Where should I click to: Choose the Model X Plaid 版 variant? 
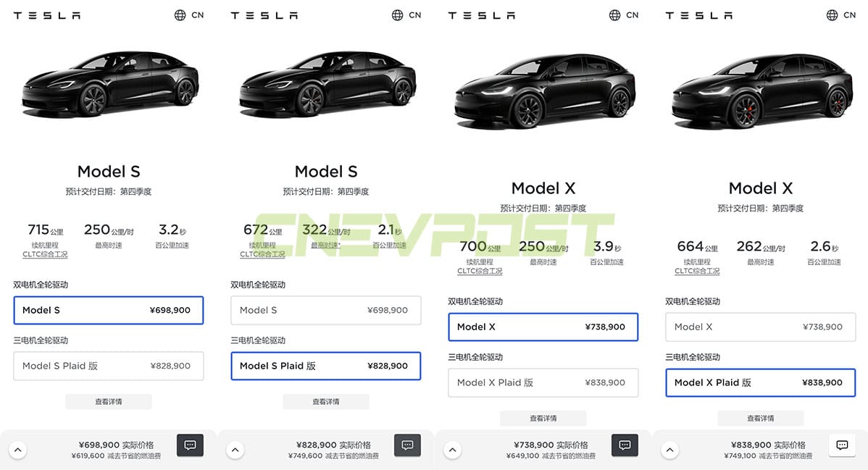pos(760,382)
